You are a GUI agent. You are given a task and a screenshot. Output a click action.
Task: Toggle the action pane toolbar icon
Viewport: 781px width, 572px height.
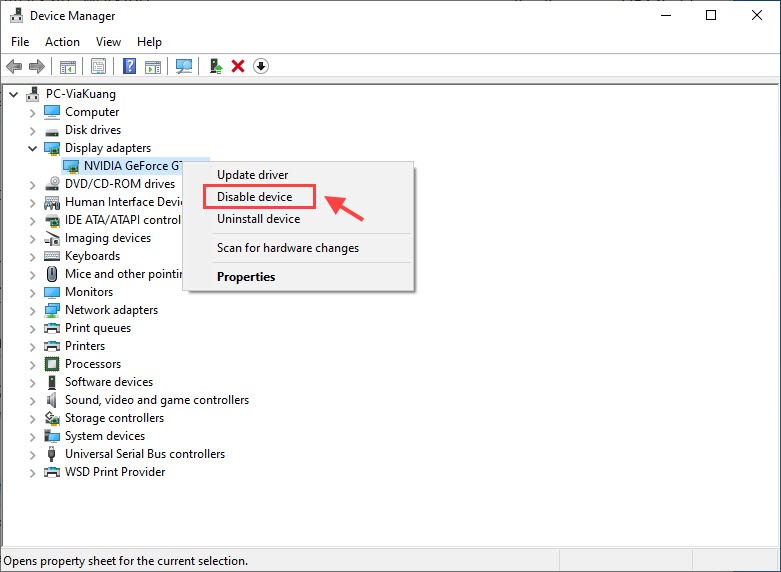[x=153, y=66]
